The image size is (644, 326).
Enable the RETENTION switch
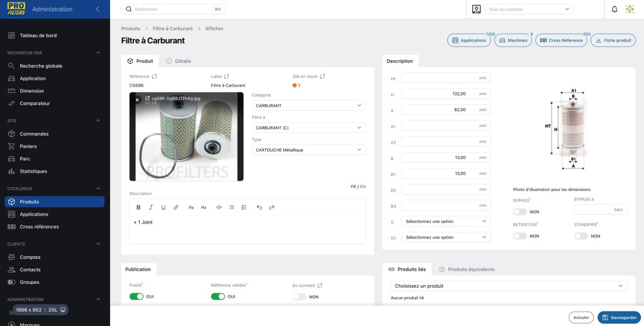coord(520,236)
